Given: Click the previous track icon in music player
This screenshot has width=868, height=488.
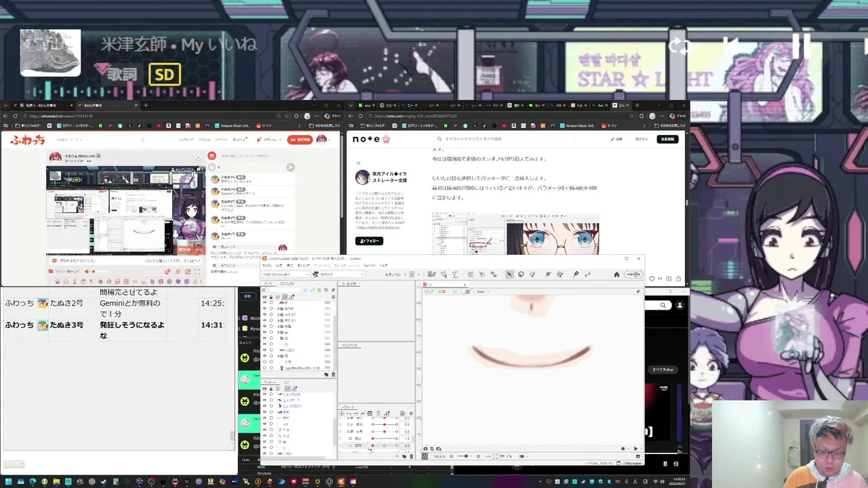Looking at the screenshot, I should click(731, 46).
